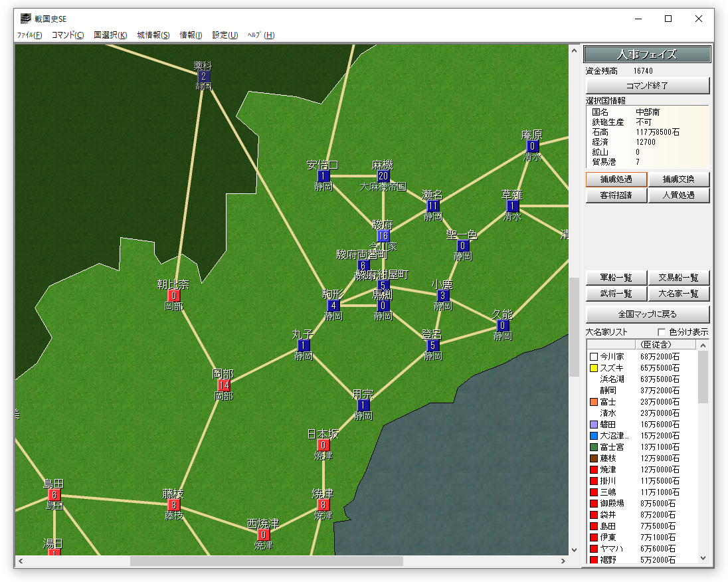Click the 全国マップに戻る button

coord(648,314)
